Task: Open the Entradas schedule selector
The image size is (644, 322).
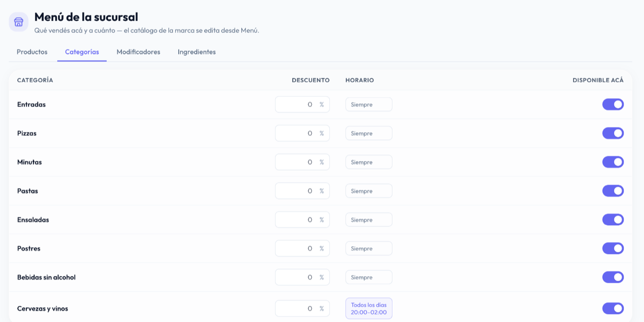Action: 368,105
